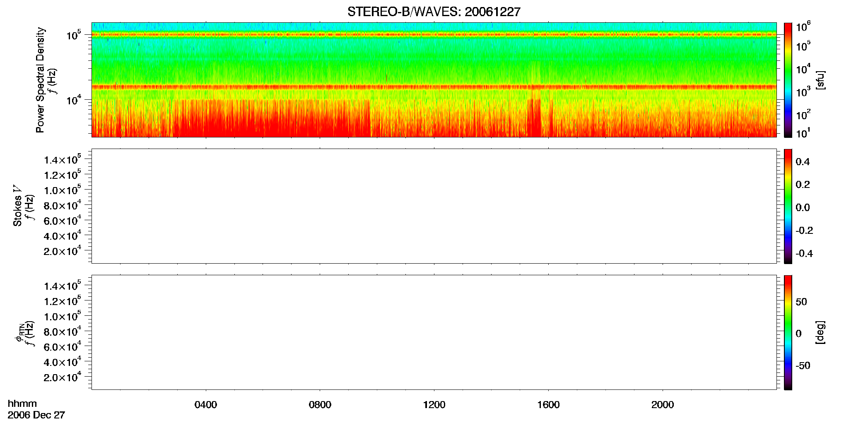Click the 2000 time axis label
The width and height of the screenshot is (868, 447).
click(x=663, y=405)
